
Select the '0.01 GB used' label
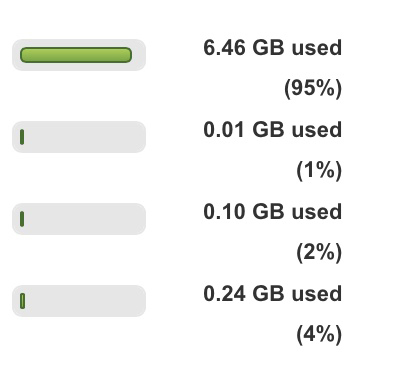pyautogui.click(x=273, y=130)
